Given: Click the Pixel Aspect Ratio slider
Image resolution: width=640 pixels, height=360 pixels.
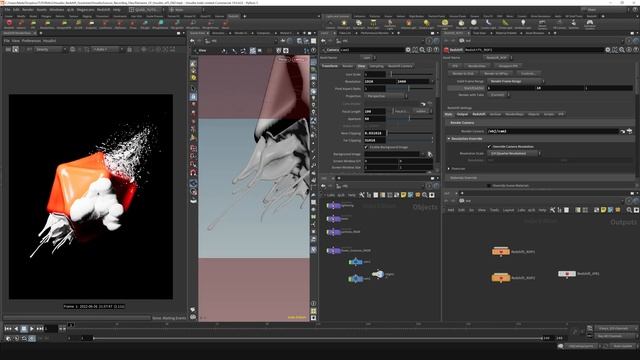Looking at the screenshot, I should 410,89.
